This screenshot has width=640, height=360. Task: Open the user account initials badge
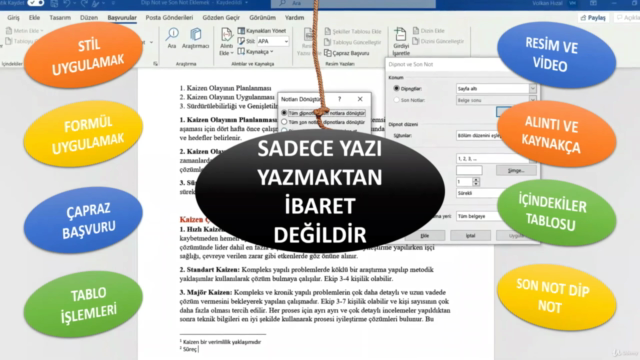[573, 3]
